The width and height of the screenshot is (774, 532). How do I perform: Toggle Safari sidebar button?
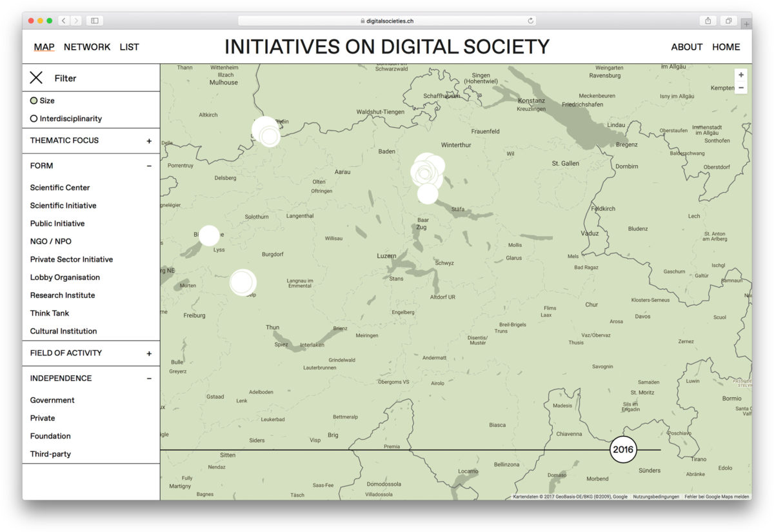coord(95,21)
